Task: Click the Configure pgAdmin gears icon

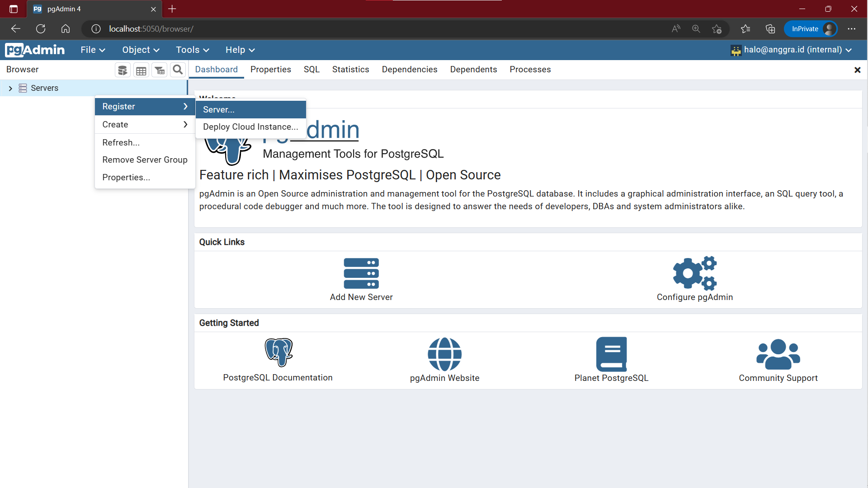Action: (694, 273)
